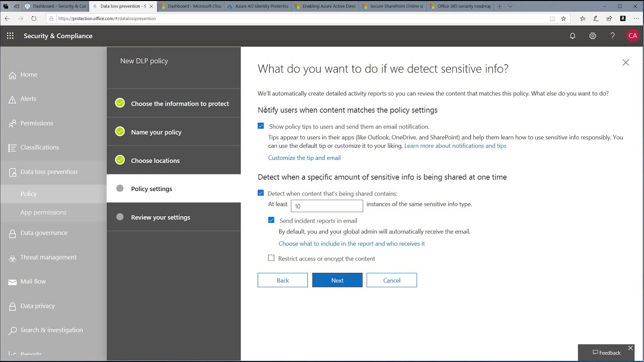Expand the Mail flow navigation section
Image resolution: width=644 pixels, height=362 pixels.
coord(33,282)
